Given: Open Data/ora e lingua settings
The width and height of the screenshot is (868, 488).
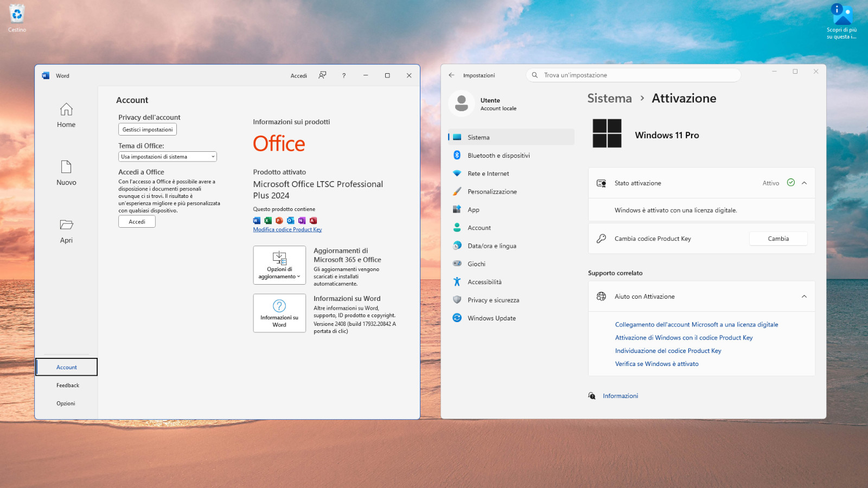Looking at the screenshot, I should pos(511,246).
